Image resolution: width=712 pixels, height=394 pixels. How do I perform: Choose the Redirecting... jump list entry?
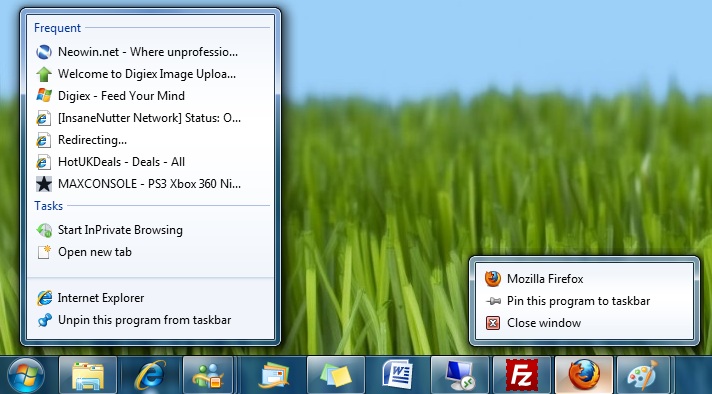coord(150,140)
